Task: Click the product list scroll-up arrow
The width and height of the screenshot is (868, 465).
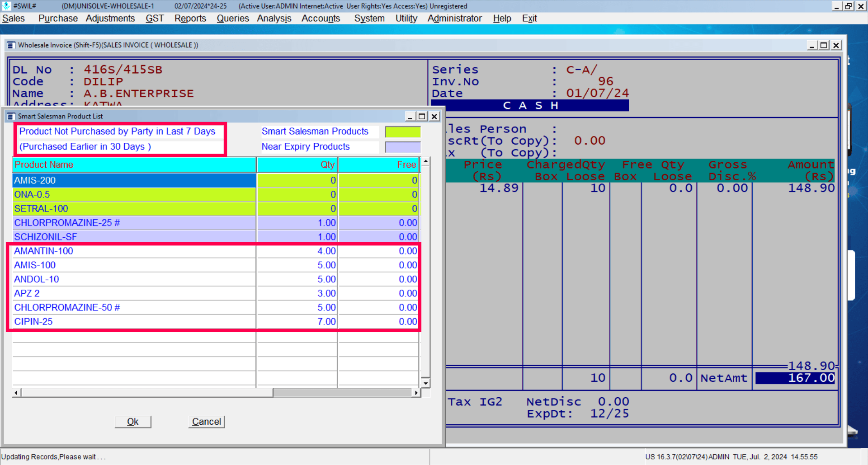Action: click(x=425, y=161)
